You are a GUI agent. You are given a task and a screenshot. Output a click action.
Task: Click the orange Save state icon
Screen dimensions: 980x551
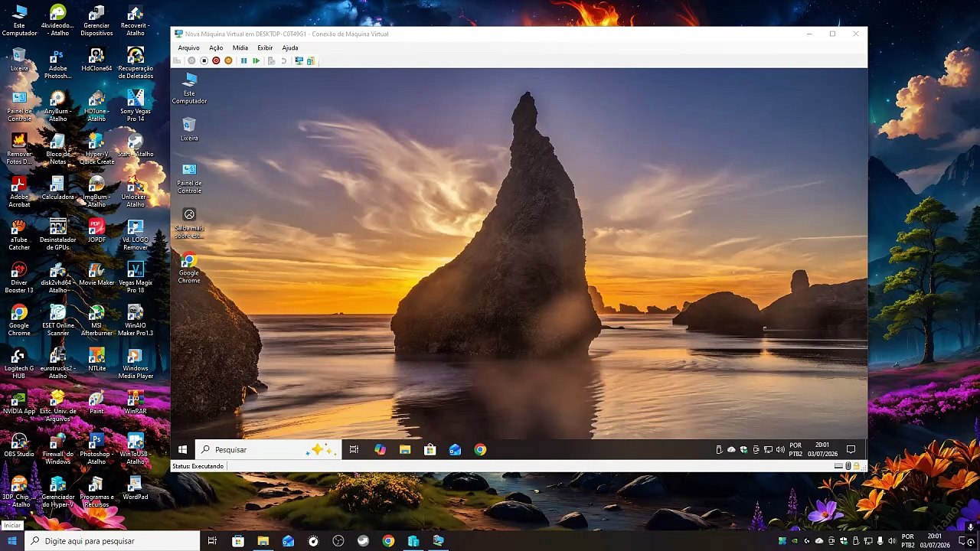click(x=228, y=60)
